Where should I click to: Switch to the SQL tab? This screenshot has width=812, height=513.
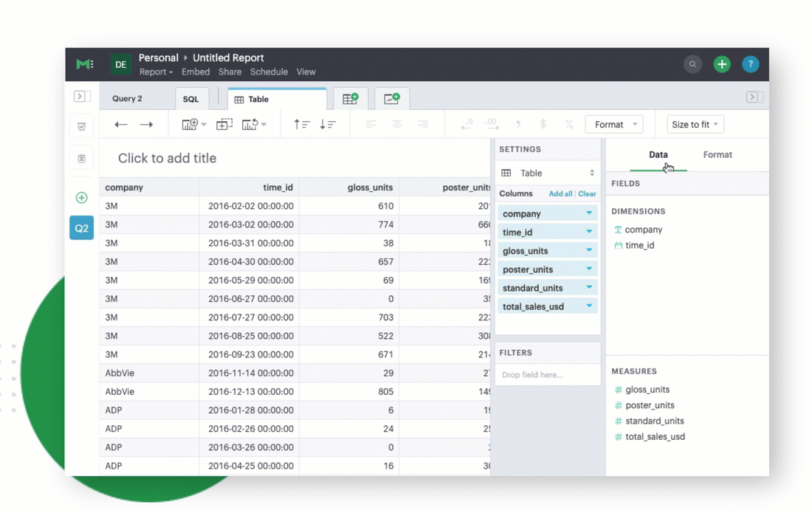(191, 99)
